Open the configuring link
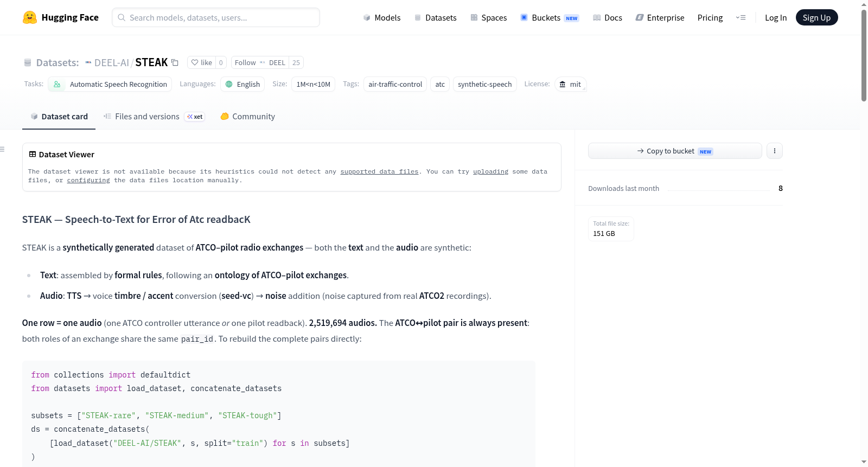The image size is (868, 467). [x=88, y=180]
